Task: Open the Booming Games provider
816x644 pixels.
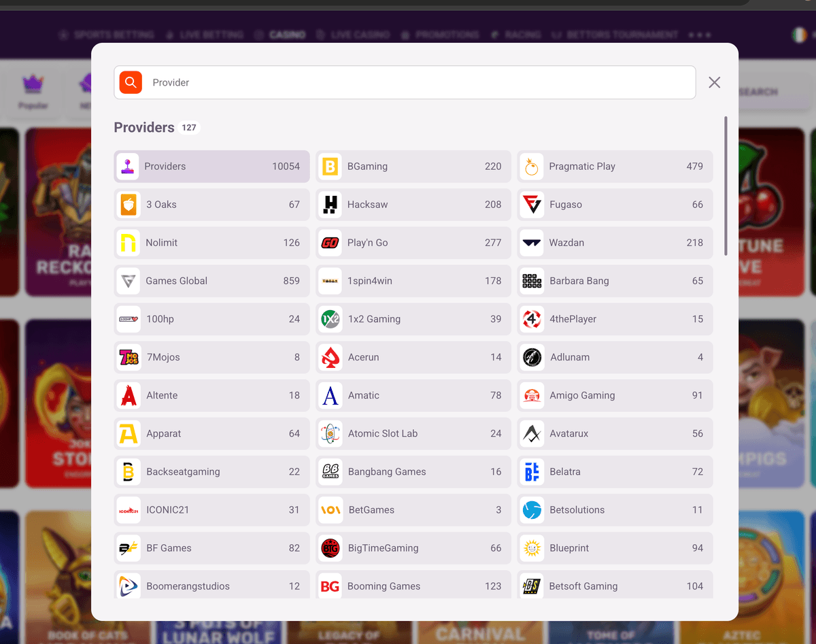Action: (x=413, y=586)
